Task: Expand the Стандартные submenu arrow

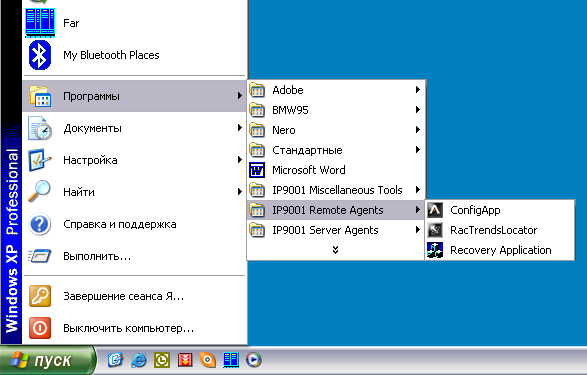Action: coord(418,150)
